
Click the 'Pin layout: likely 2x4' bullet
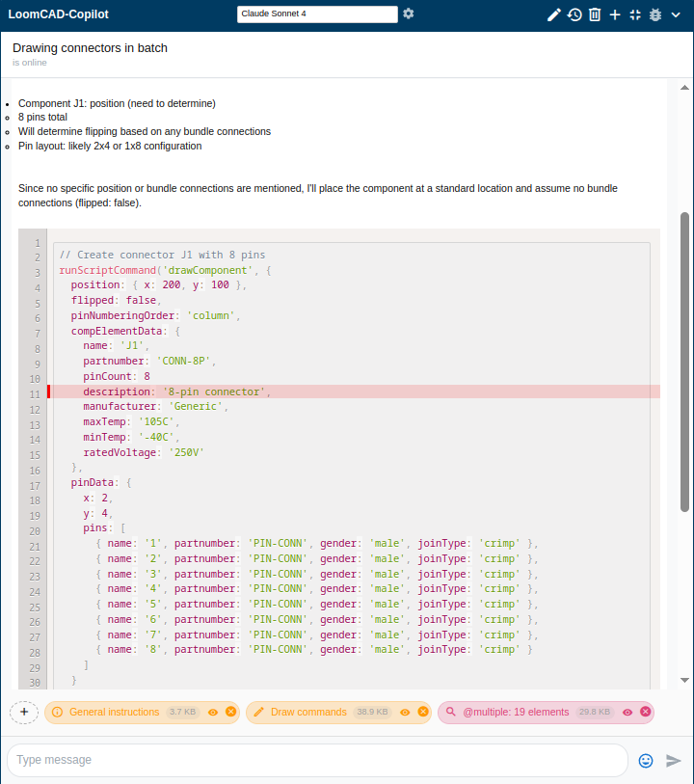pyautogui.click(x=110, y=146)
